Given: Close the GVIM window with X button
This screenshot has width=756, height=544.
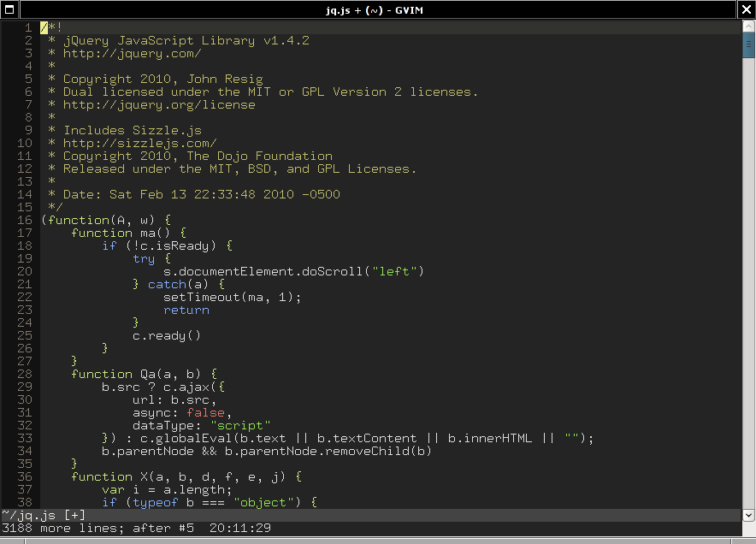Looking at the screenshot, I should [747, 9].
